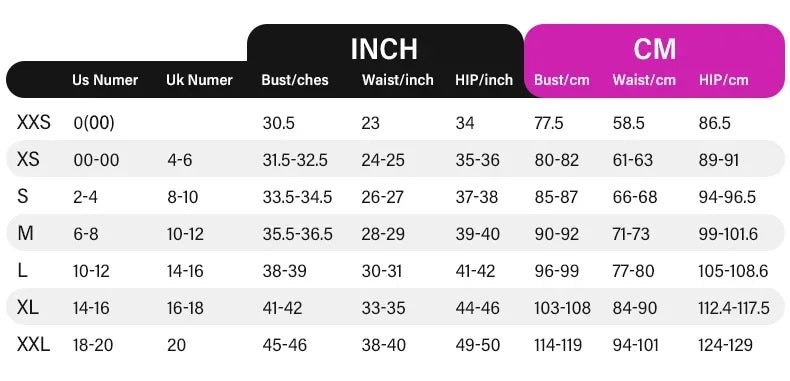Select the M size row label

(25, 233)
